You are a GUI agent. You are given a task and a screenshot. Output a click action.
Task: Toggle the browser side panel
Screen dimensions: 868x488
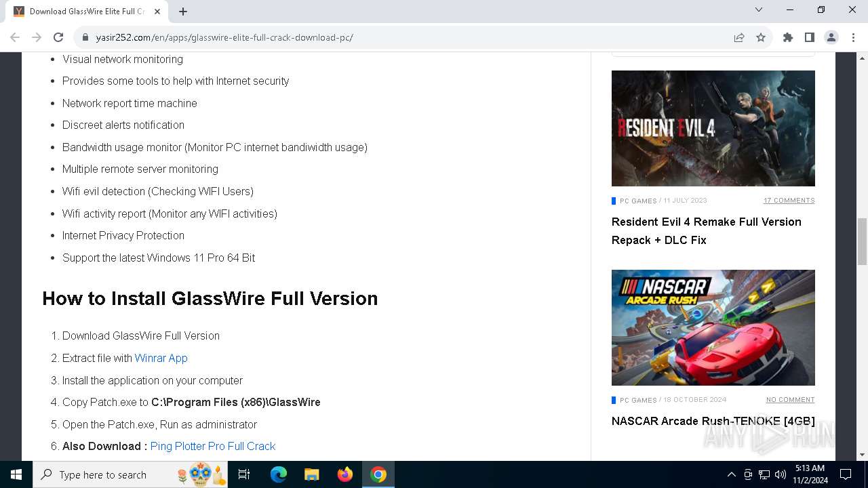[x=810, y=37]
